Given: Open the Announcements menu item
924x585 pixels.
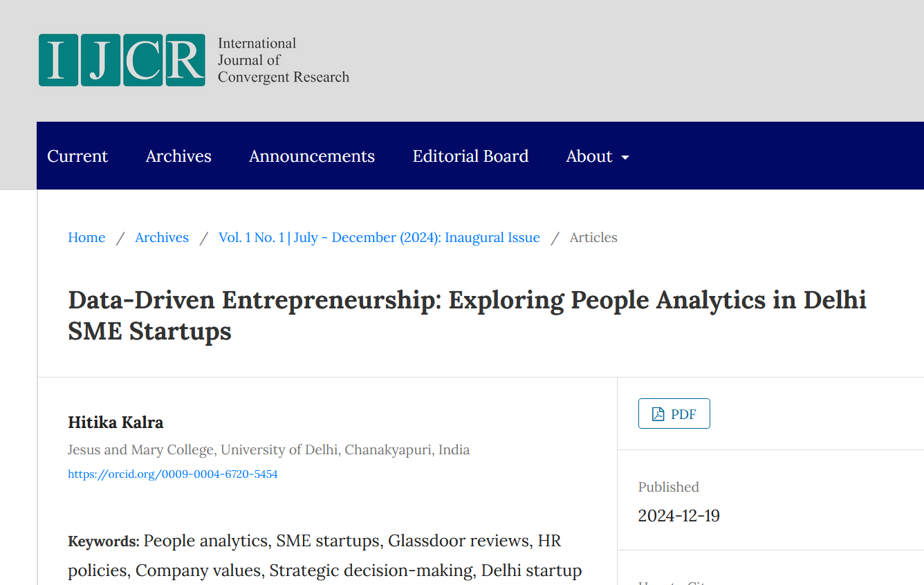Looking at the screenshot, I should click(x=312, y=156).
